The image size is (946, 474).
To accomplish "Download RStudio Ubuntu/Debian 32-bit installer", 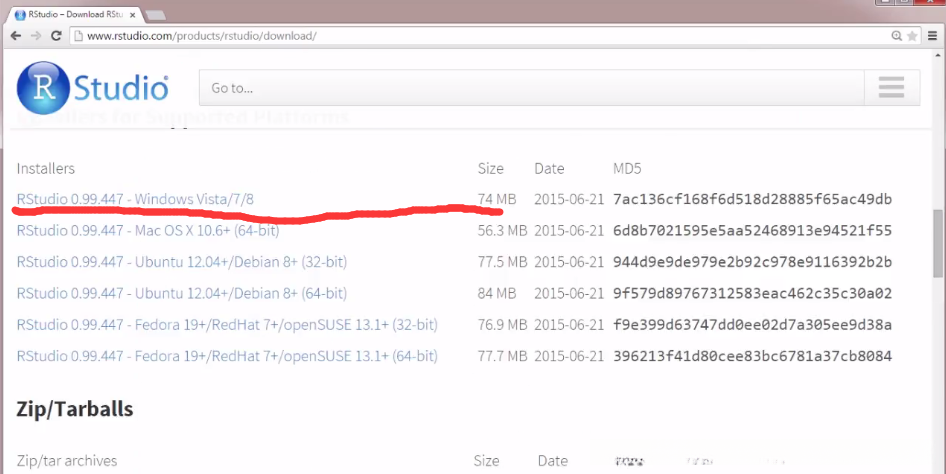I will pos(182,262).
